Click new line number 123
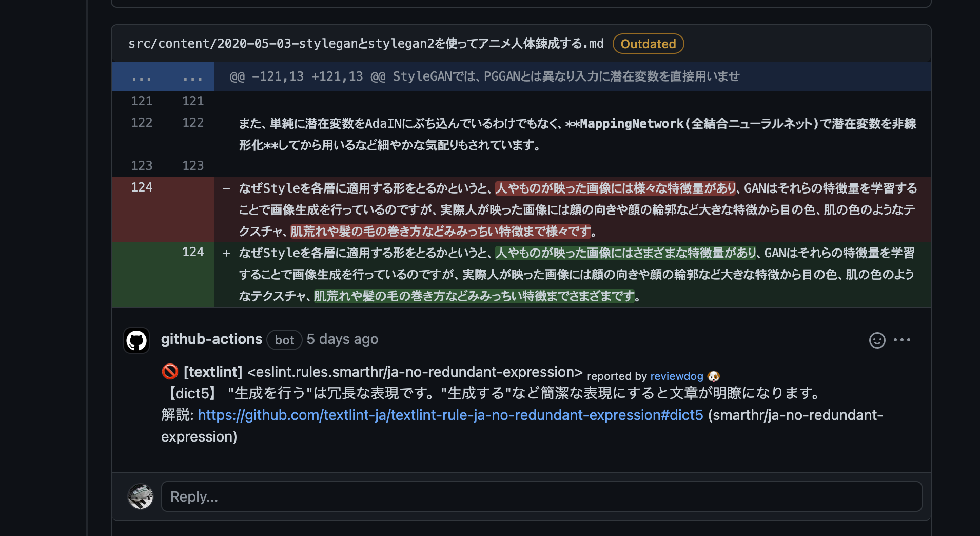The height and width of the screenshot is (536, 980). [x=193, y=166]
